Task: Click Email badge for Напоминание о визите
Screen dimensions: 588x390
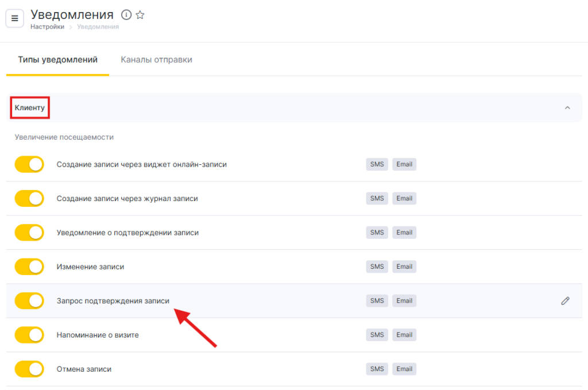Action: tap(404, 335)
